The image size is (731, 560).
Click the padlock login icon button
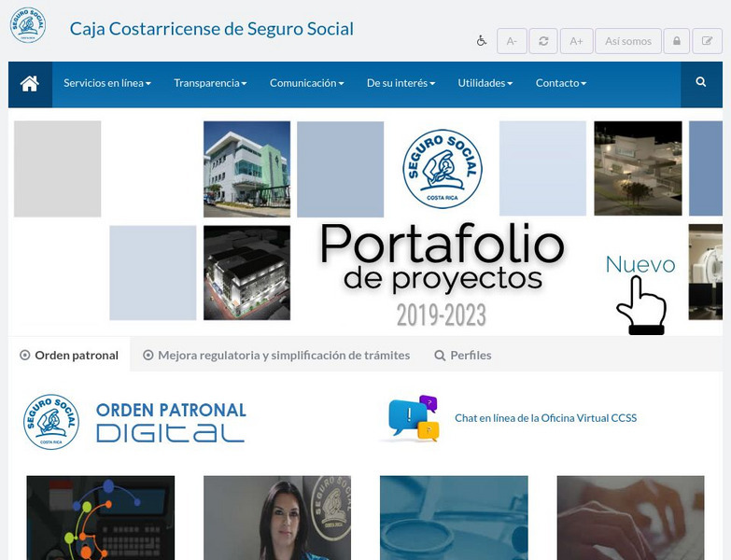[677, 41]
